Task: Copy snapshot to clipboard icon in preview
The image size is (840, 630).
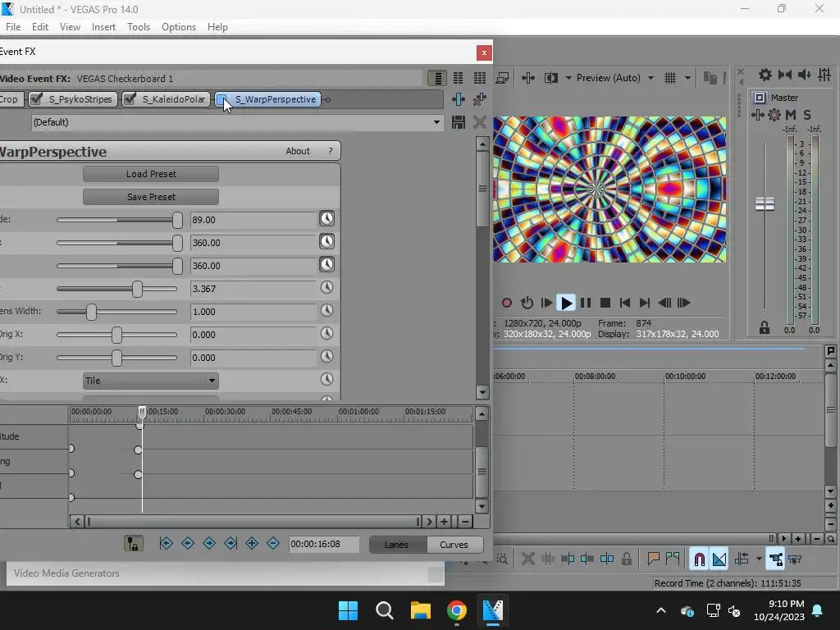Action: pos(710,78)
